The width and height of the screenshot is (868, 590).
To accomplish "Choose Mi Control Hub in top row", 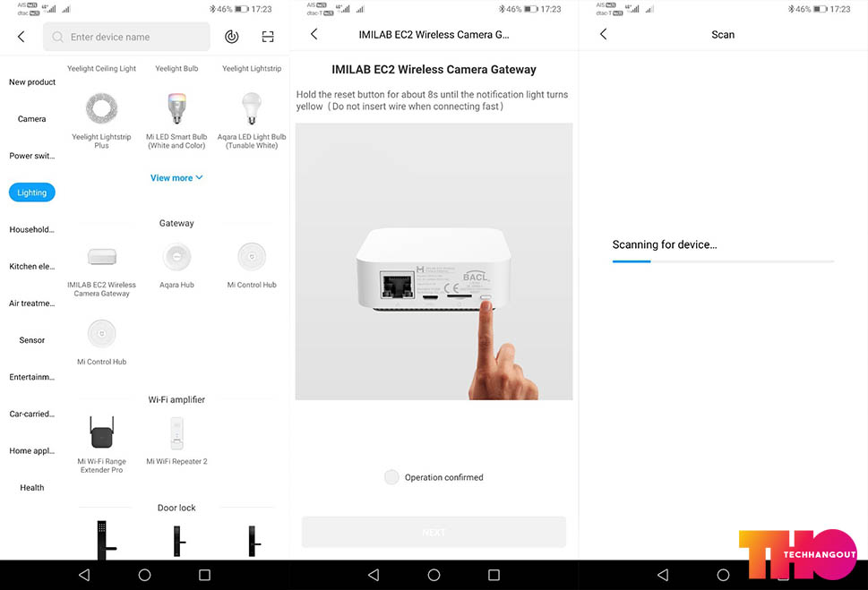I will tap(252, 266).
